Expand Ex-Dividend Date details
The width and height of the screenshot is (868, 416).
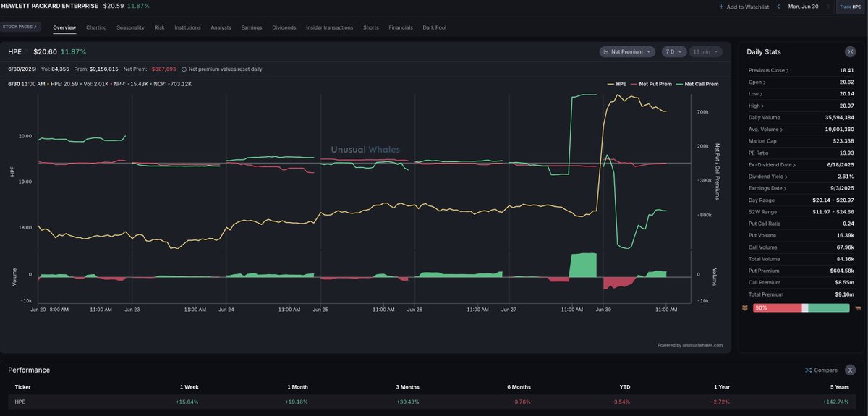click(x=773, y=165)
